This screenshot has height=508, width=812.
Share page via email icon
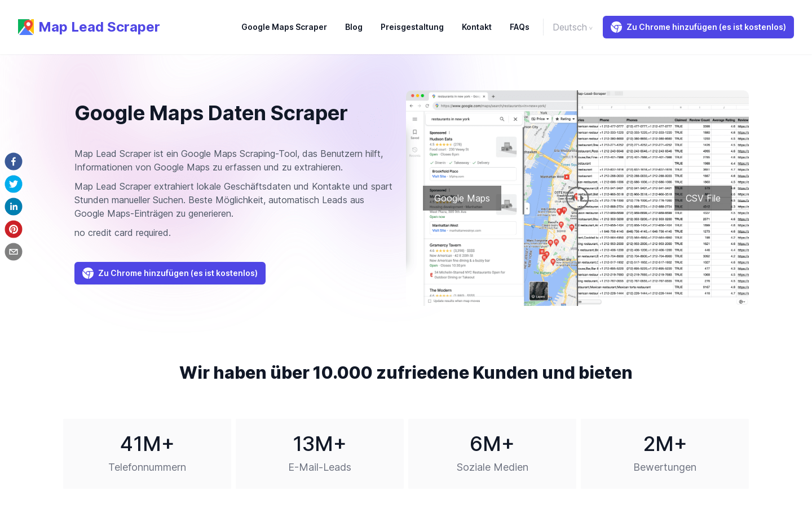click(x=14, y=252)
